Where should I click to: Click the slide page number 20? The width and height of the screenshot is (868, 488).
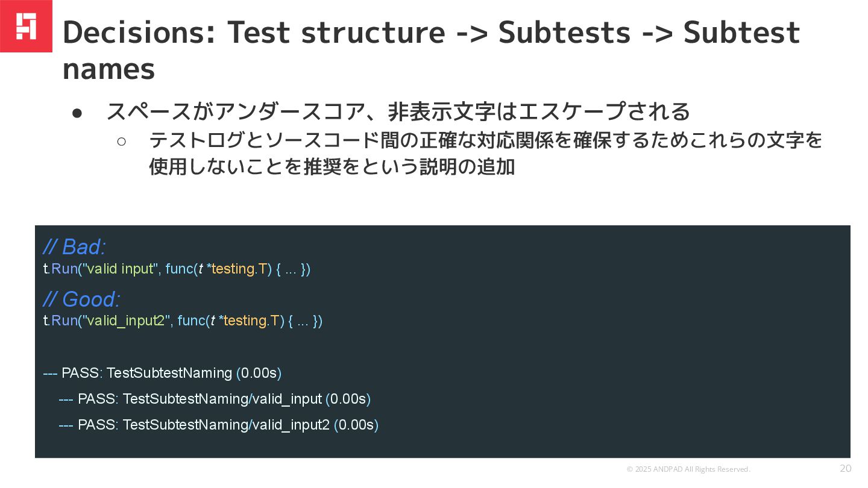click(x=846, y=469)
